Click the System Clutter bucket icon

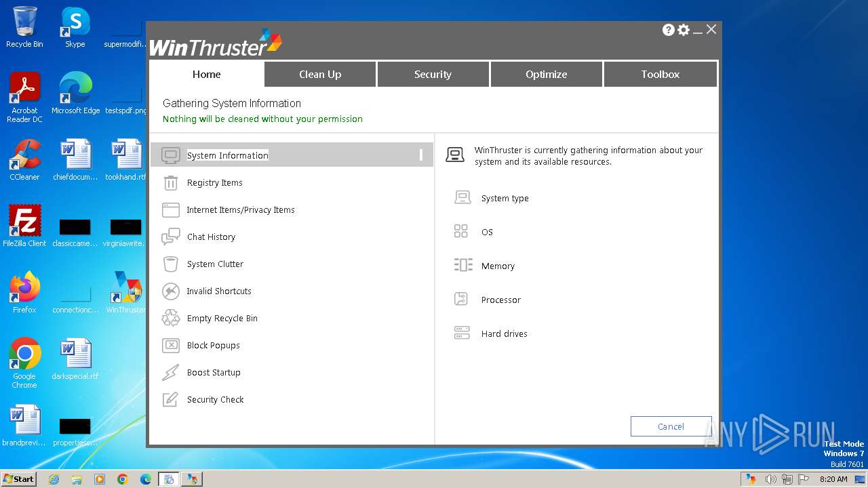[171, 264]
